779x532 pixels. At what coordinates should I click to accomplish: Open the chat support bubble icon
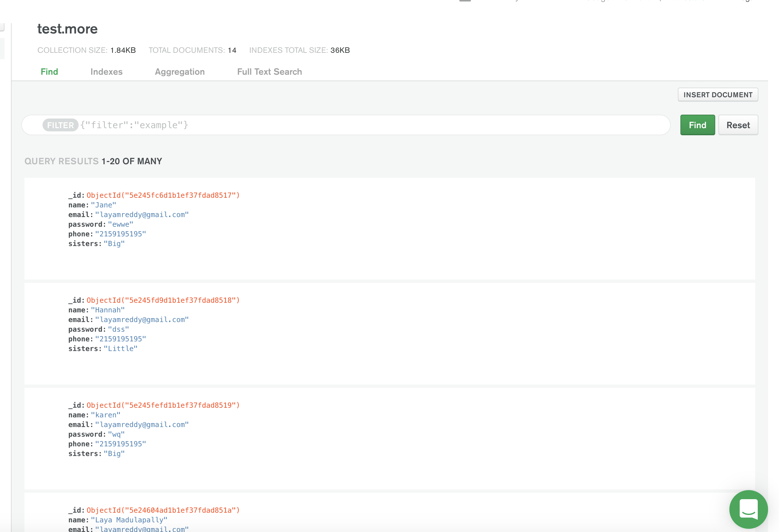(748, 509)
